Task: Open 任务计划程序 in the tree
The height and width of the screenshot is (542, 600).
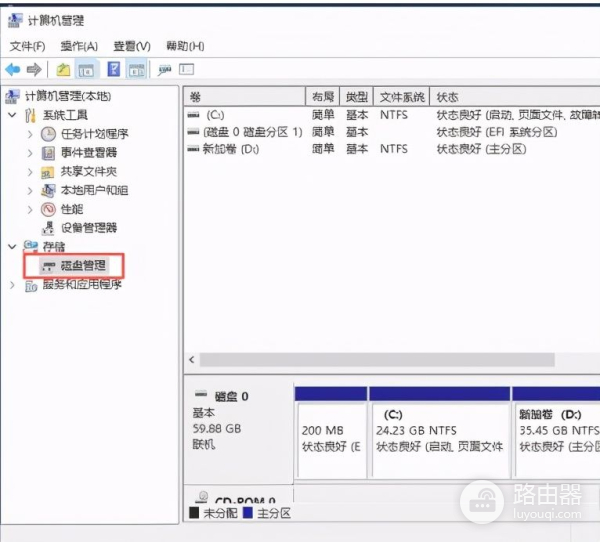Action: (95, 134)
